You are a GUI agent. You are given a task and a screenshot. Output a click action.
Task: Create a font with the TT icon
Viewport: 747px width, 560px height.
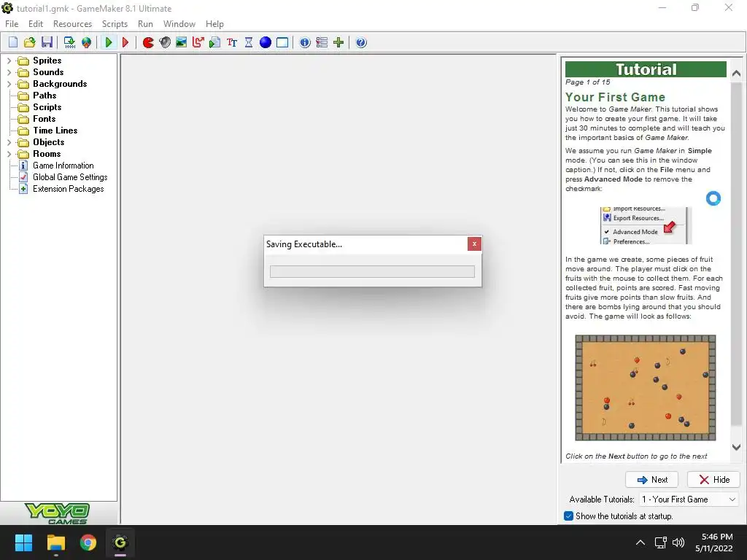tap(232, 42)
